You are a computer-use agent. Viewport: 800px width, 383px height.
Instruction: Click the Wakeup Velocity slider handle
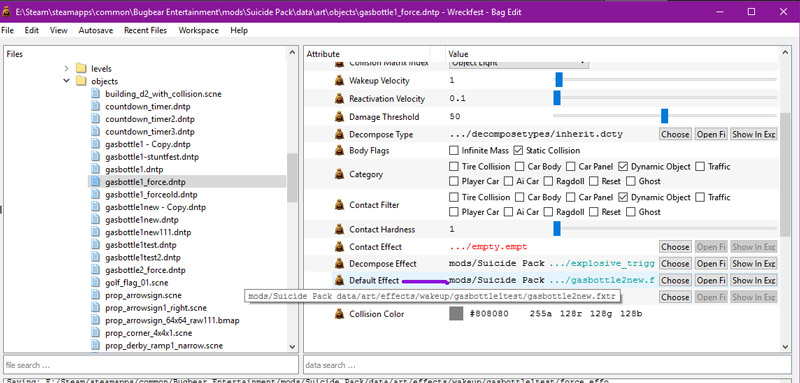point(559,80)
